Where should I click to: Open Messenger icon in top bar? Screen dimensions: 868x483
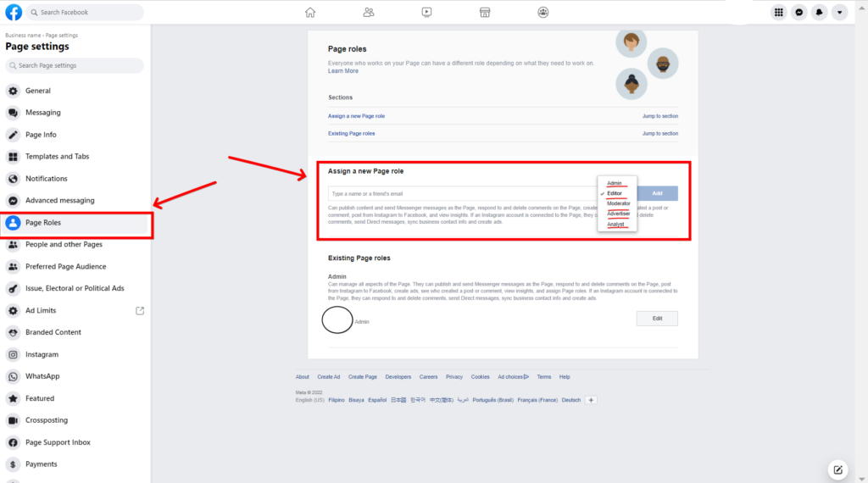click(799, 12)
